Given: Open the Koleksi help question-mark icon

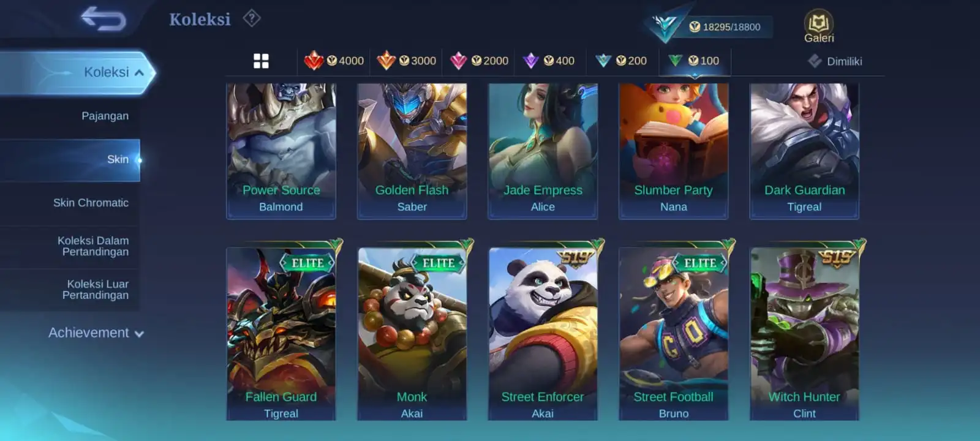Looking at the screenshot, I should pyautogui.click(x=252, y=18).
